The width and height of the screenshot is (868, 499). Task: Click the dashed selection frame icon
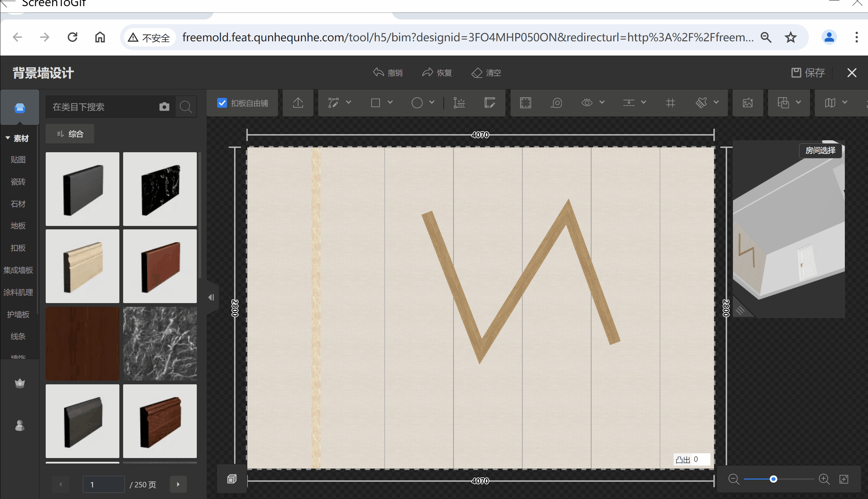525,103
